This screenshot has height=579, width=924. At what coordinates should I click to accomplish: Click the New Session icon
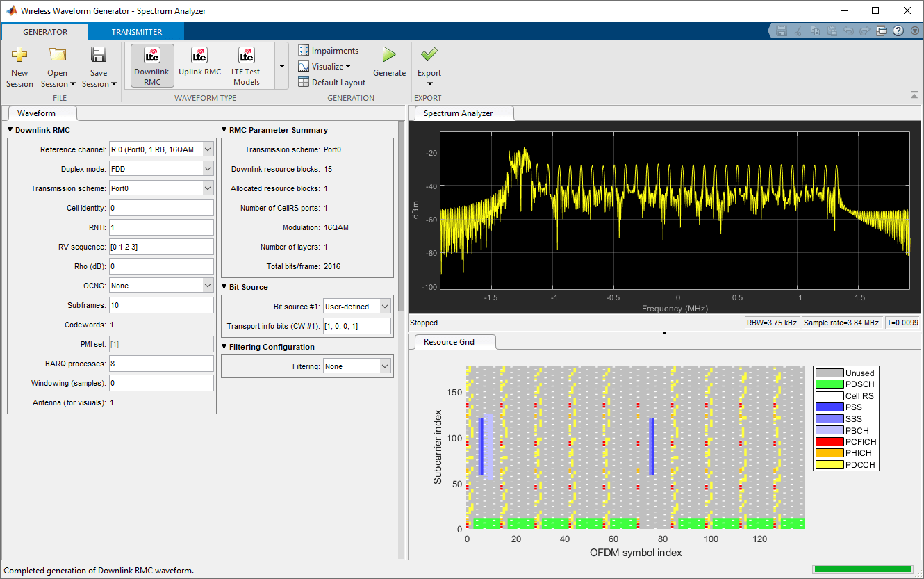[x=19, y=56]
